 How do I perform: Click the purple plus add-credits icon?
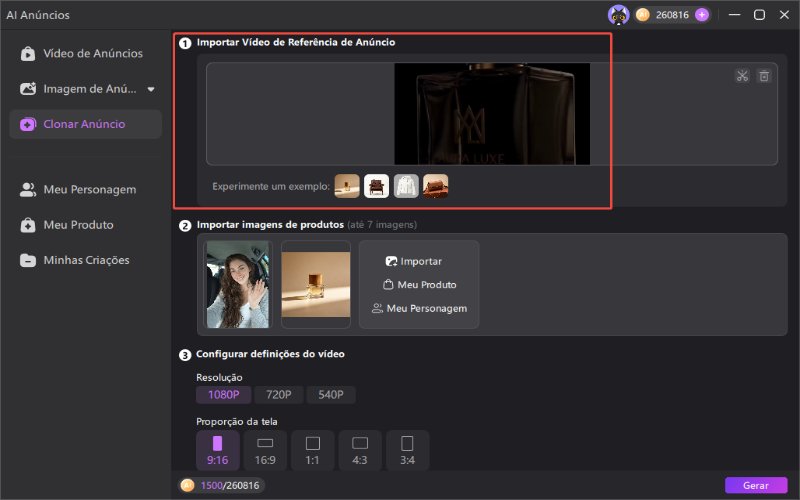[x=702, y=15]
